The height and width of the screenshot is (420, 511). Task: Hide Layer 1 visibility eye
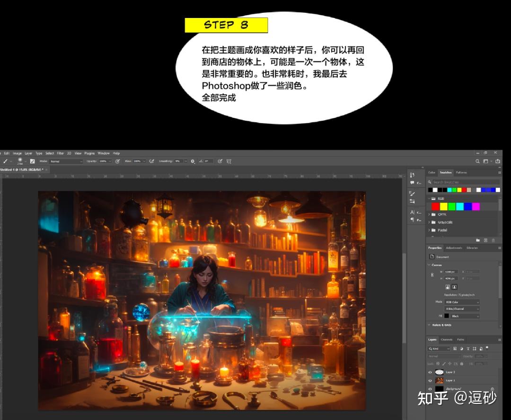(x=430, y=381)
